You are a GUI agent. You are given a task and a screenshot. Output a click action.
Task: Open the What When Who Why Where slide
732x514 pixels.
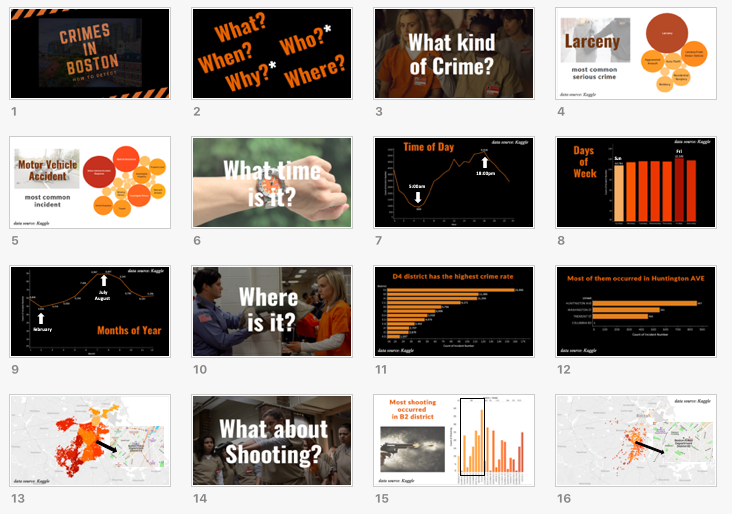(x=272, y=54)
